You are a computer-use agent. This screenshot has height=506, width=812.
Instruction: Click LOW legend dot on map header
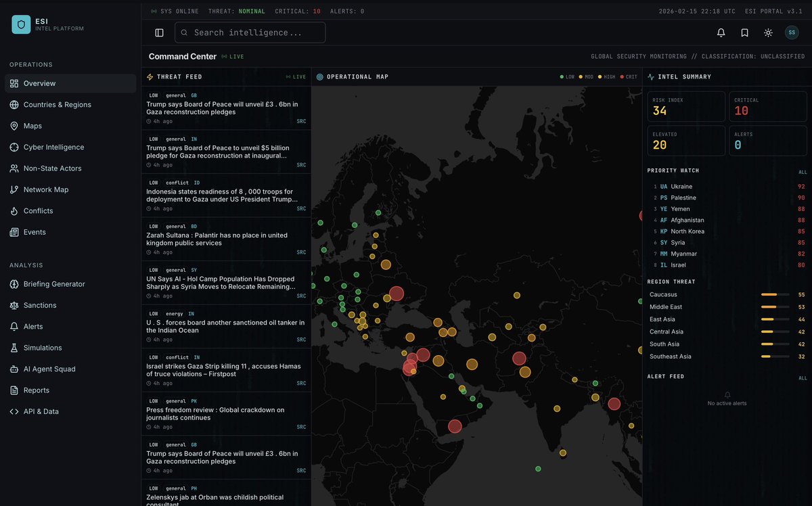562,77
